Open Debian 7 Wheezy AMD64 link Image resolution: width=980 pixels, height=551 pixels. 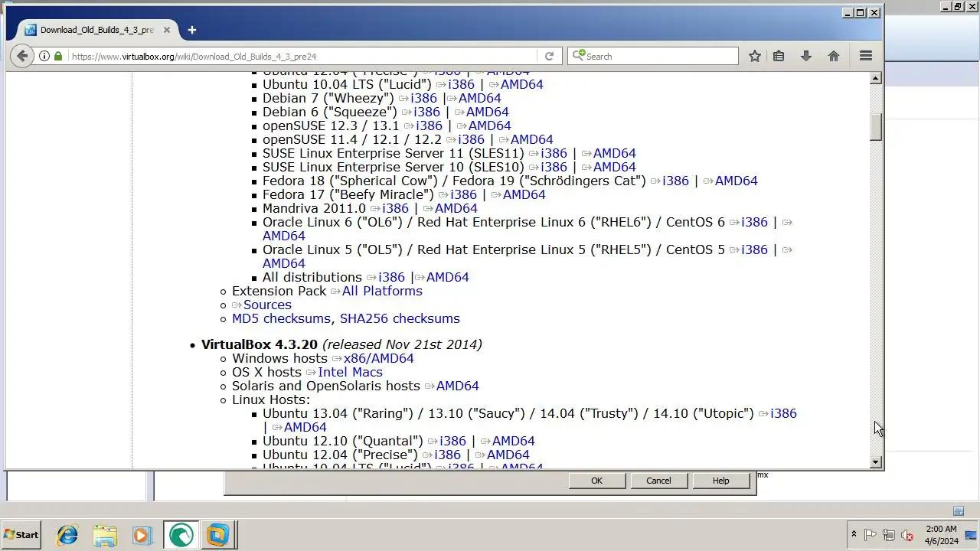[479, 98]
